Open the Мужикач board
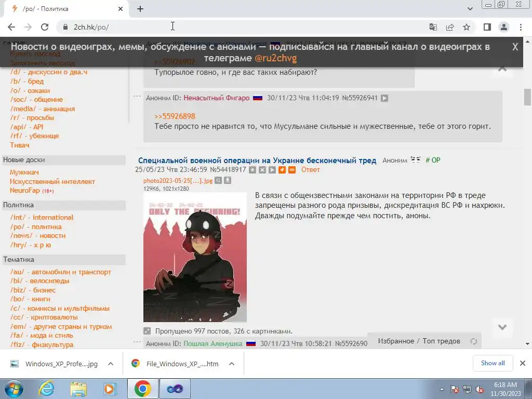 [x=24, y=172]
